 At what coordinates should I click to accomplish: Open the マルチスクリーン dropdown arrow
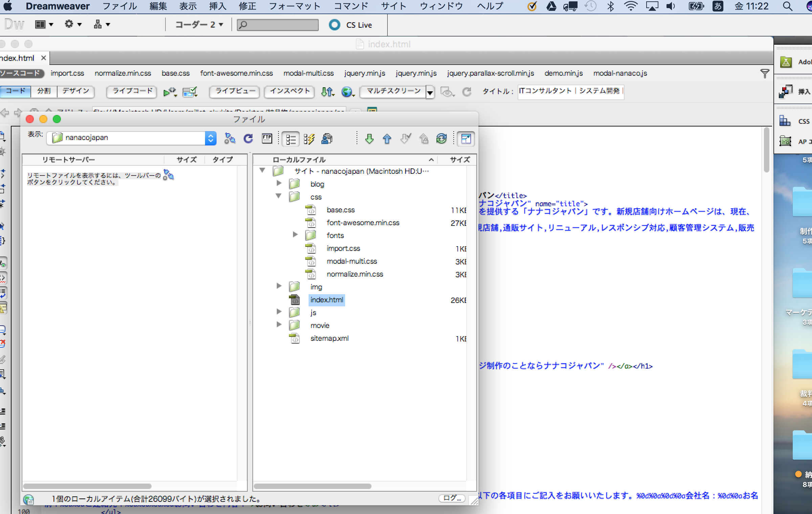430,92
